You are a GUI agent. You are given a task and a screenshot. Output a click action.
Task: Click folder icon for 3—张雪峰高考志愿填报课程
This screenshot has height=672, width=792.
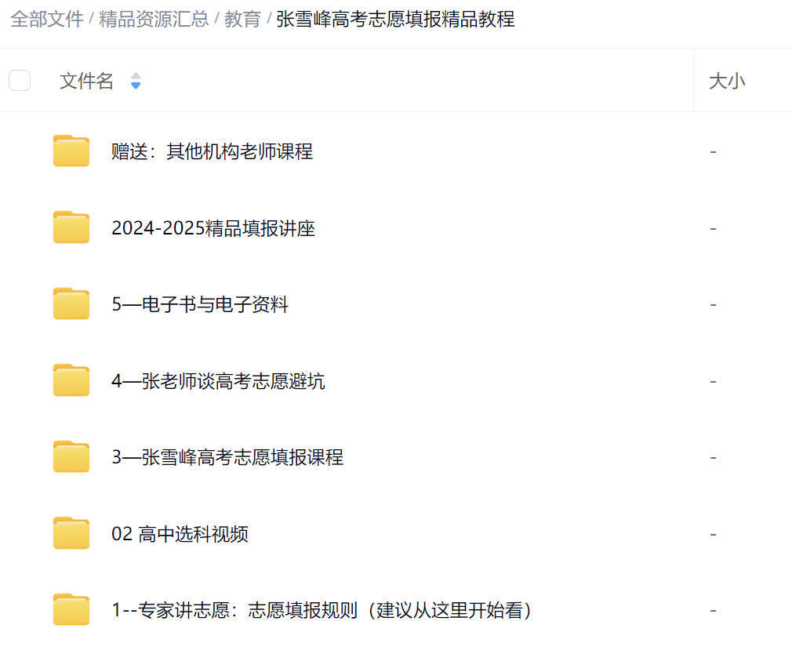[x=71, y=456]
